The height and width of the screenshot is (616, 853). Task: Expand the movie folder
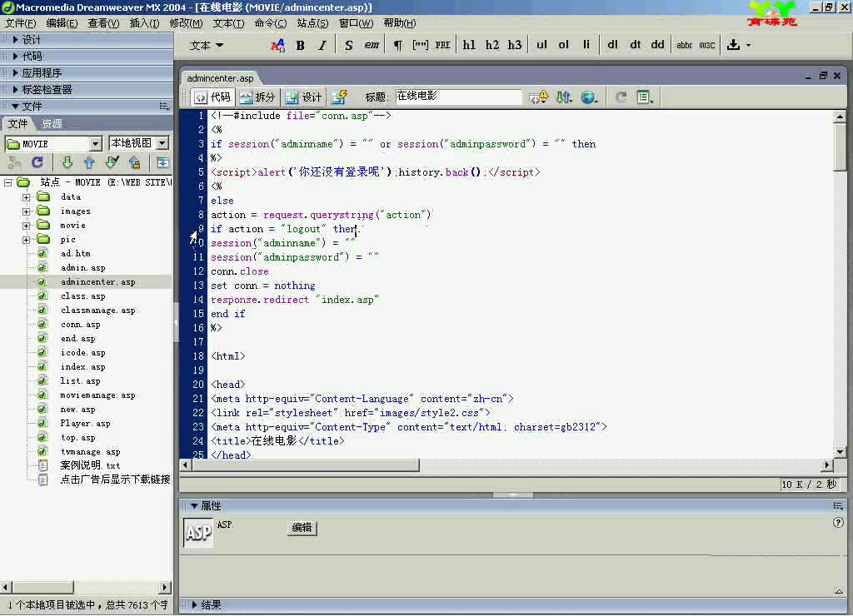click(26, 225)
